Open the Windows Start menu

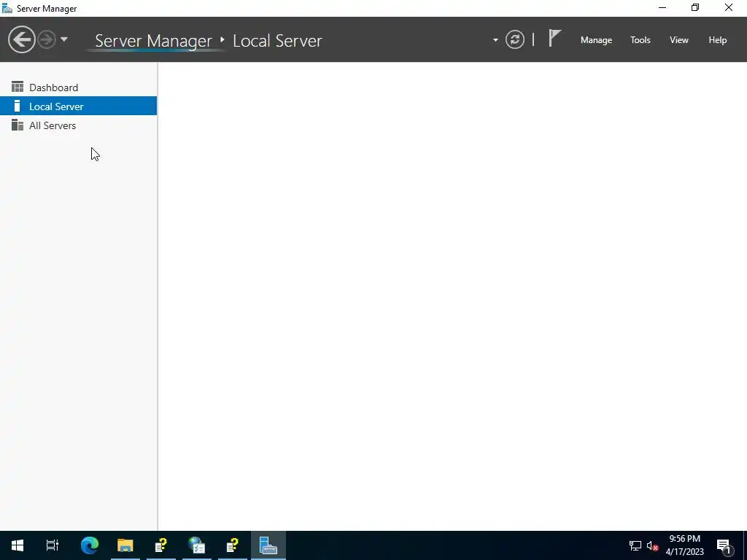tap(18, 545)
